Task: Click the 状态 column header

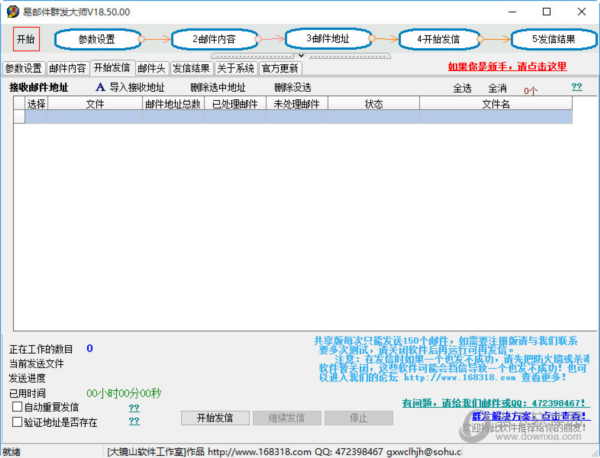Action: (373, 104)
